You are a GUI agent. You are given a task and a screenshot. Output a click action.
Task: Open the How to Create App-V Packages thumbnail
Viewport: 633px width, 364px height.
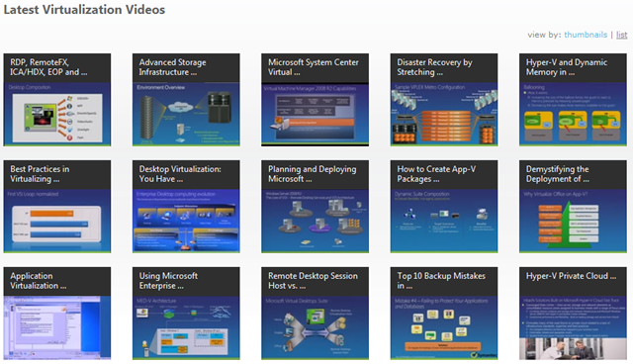point(444,207)
